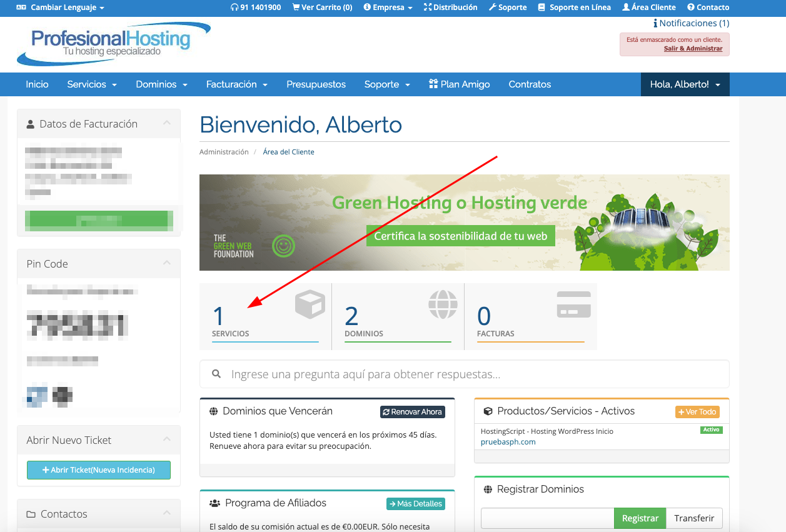This screenshot has height=532, width=786.
Task: Collapse Abrir Nuevo Ticket panel chevron
Action: point(167,439)
